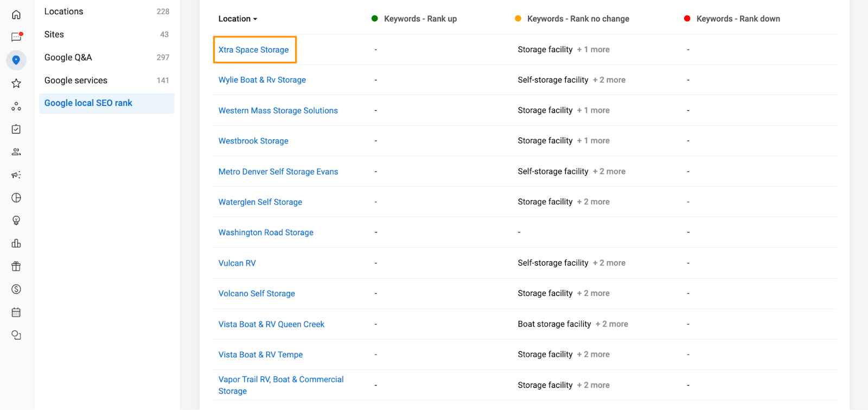Open the bar chart benchmarking icon
The image size is (868, 410).
(16, 243)
